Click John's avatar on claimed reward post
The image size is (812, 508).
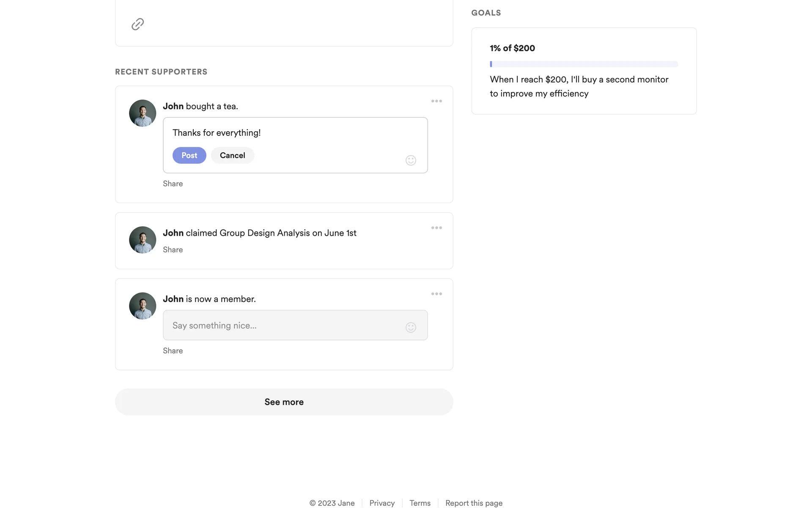(x=143, y=240)
